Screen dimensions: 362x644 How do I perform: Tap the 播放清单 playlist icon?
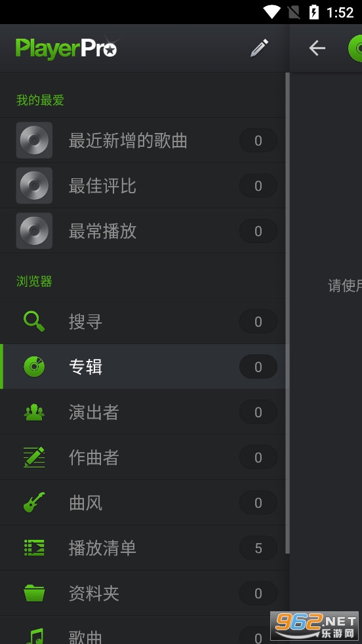coord(34,548)
